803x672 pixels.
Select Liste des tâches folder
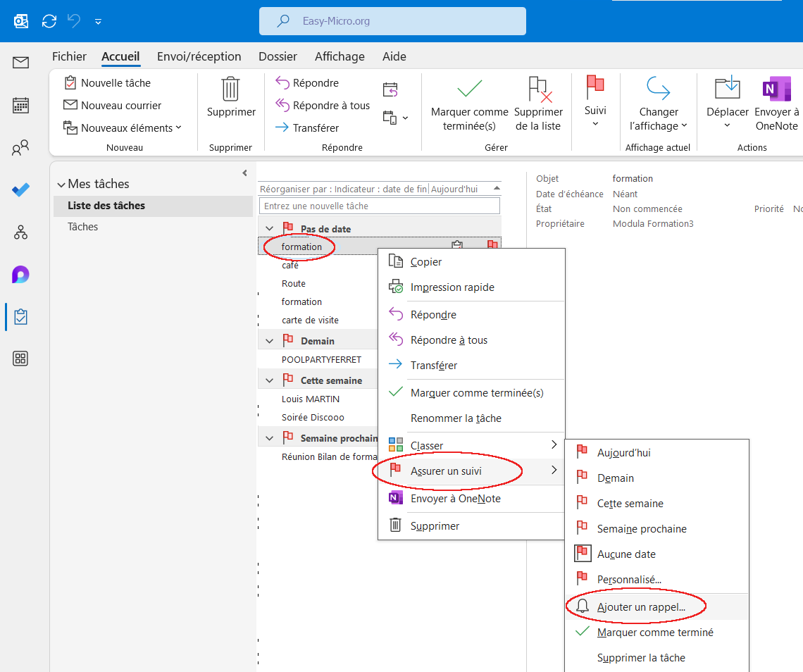pyautogui.click(x=153, y=206)
